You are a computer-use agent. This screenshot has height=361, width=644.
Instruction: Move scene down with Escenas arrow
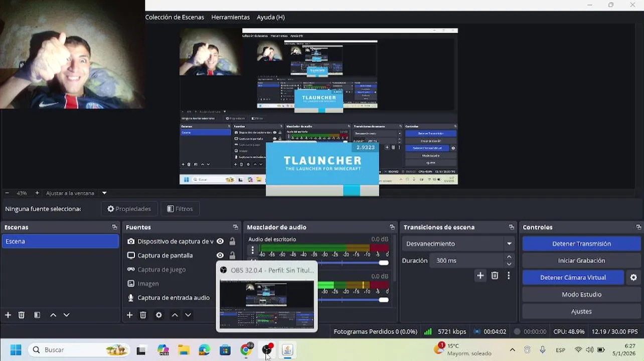(x=66, y=315)
